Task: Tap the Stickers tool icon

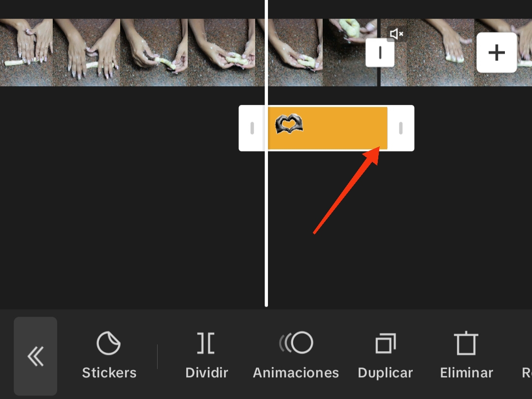Action: pos(109,355)
